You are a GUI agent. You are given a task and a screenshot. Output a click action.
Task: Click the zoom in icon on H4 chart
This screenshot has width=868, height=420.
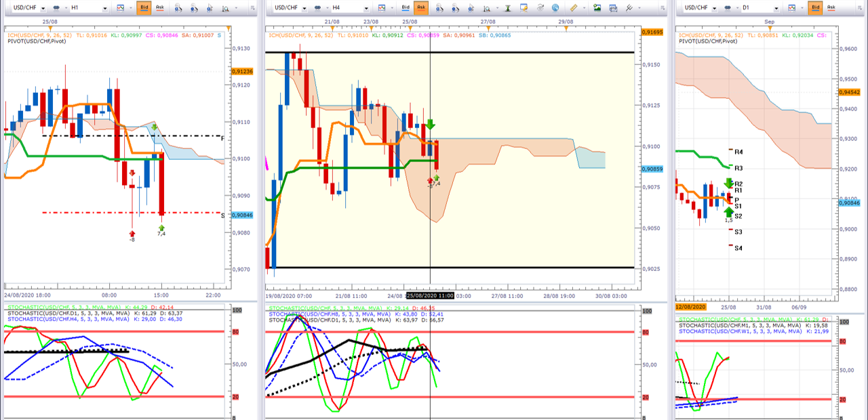tap(439, 8)
